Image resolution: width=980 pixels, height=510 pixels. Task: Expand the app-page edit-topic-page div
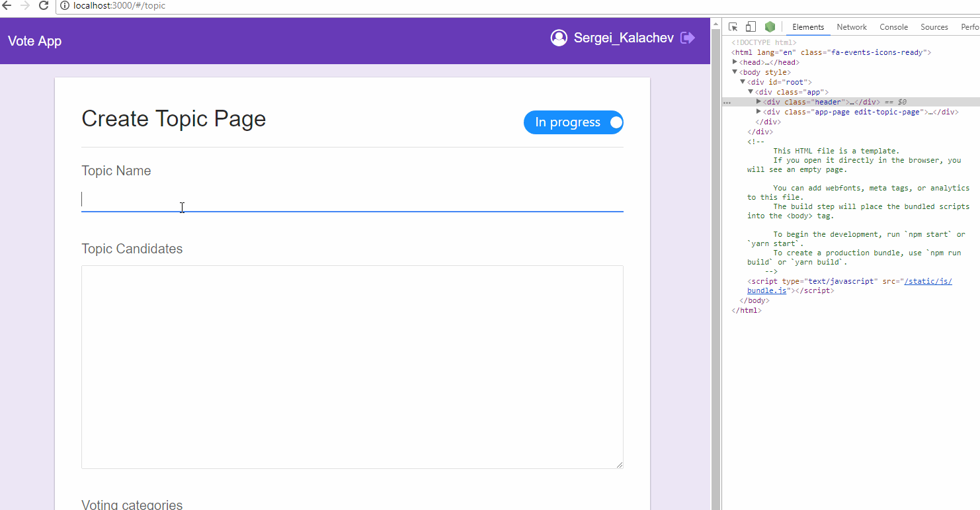pos(758,112)
